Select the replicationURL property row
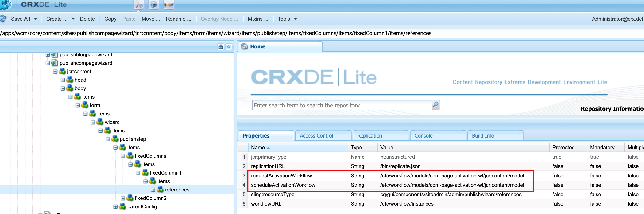The image size is (644, 214). click(x=440, y=166)
